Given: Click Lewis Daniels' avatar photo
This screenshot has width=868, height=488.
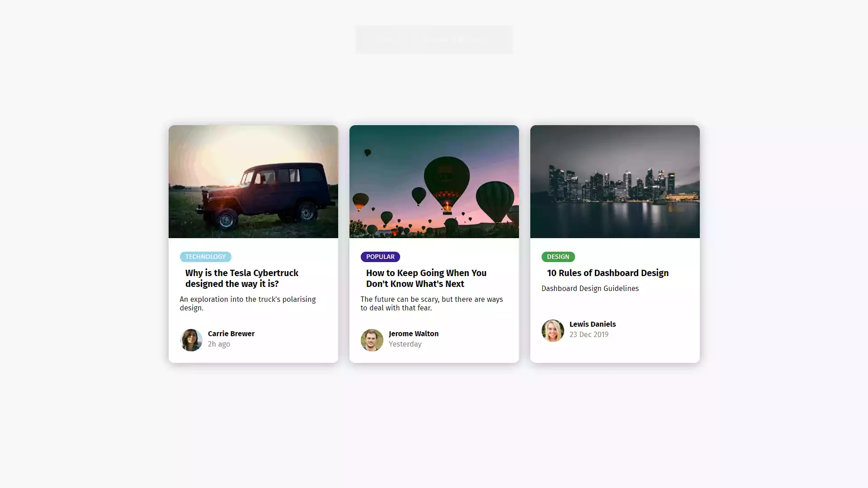Looking at the screenshot, I should pos(552,330).
